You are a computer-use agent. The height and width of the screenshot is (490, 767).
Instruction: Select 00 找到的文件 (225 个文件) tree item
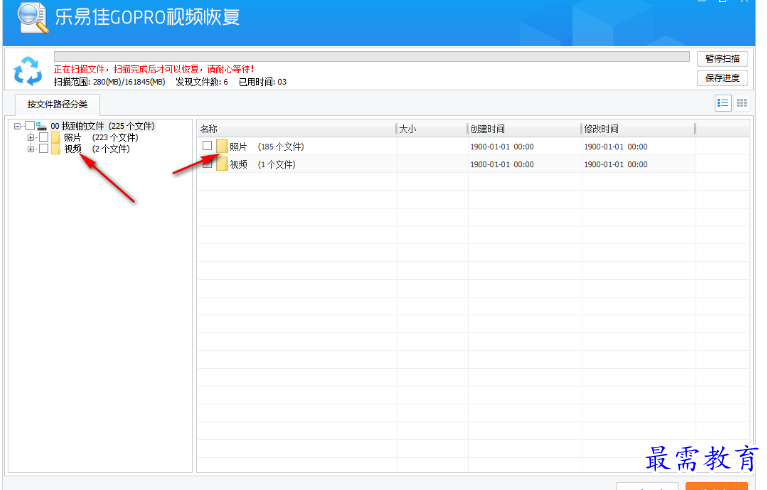(x=102, y=126)
